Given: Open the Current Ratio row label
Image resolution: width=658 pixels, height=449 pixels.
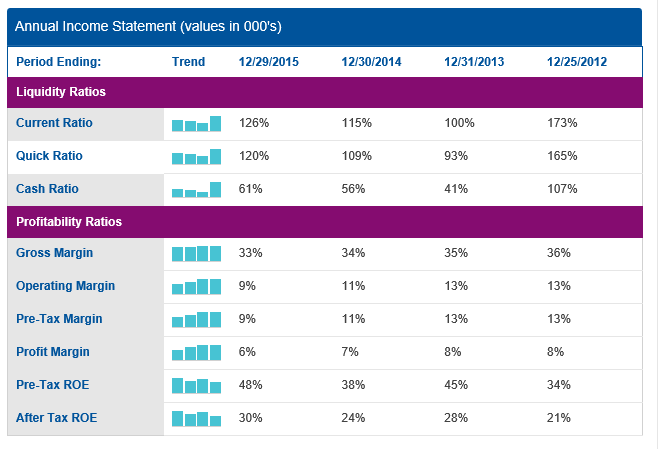Looking at the screenshot, I should (x=54, y=123).
